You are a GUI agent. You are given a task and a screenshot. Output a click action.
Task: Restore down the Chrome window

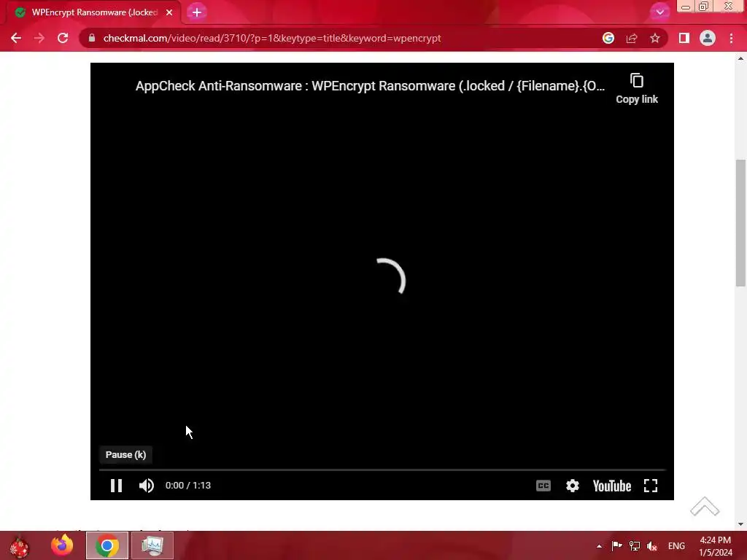(x=704, y=7)
